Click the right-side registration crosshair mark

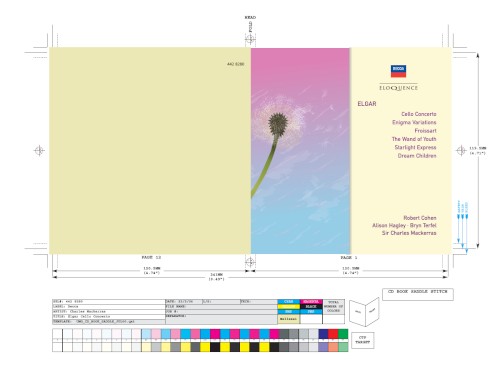pos(461,151)
